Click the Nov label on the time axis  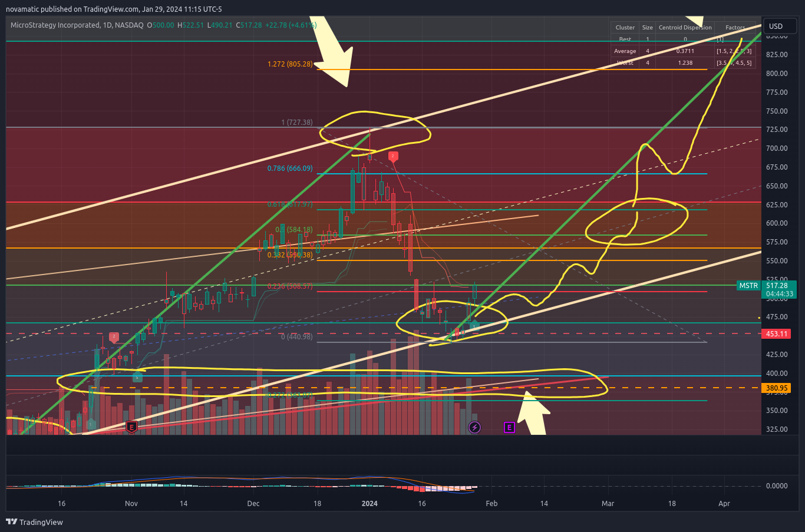pyautogui.click(x=131, y=504)
